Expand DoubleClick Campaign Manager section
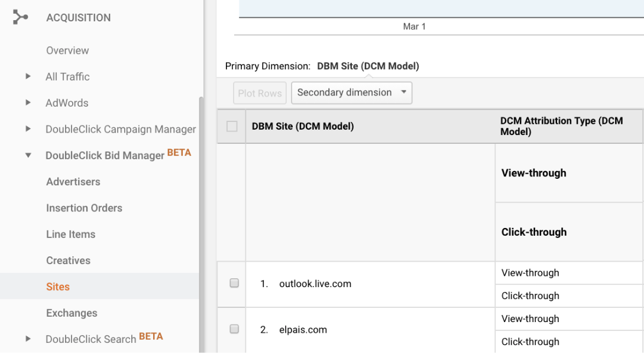The height and width of the screenshot is (357, 644). 28,129
